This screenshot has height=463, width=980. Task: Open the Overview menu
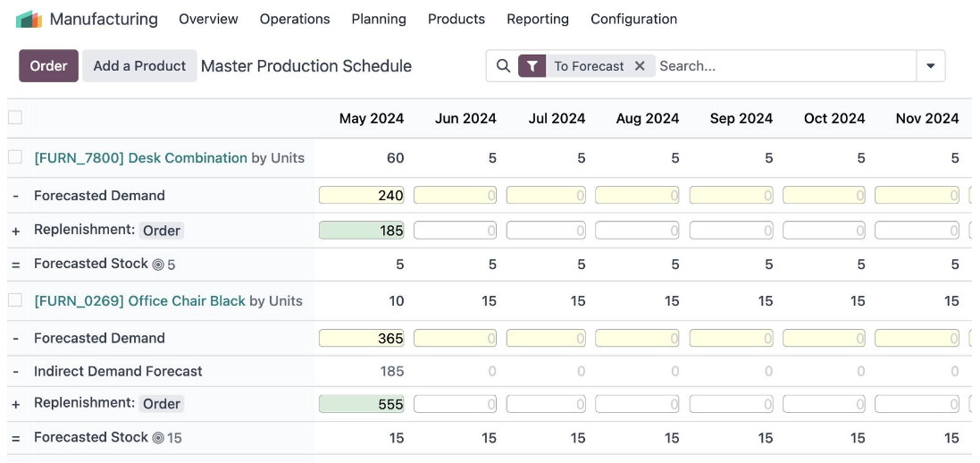pyautogui.click(x=208, y=20)
